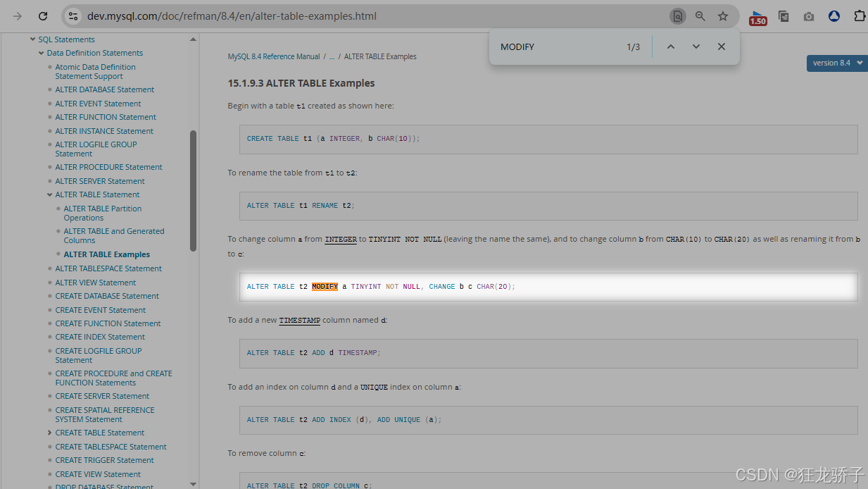Click the ellipsis breadcrumb link

point(332,56)
